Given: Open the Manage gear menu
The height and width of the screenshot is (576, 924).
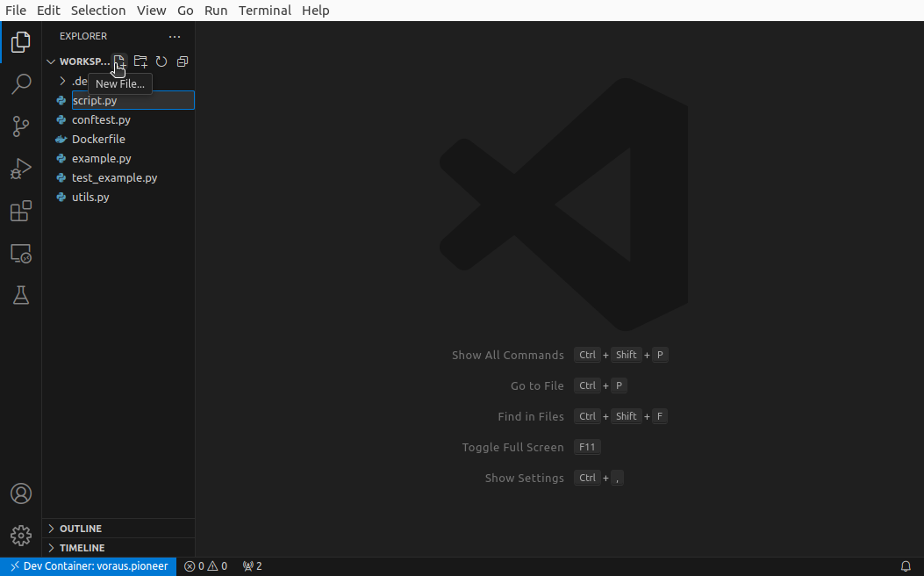Looking at the screenshot, I should [x=21, y=535].
